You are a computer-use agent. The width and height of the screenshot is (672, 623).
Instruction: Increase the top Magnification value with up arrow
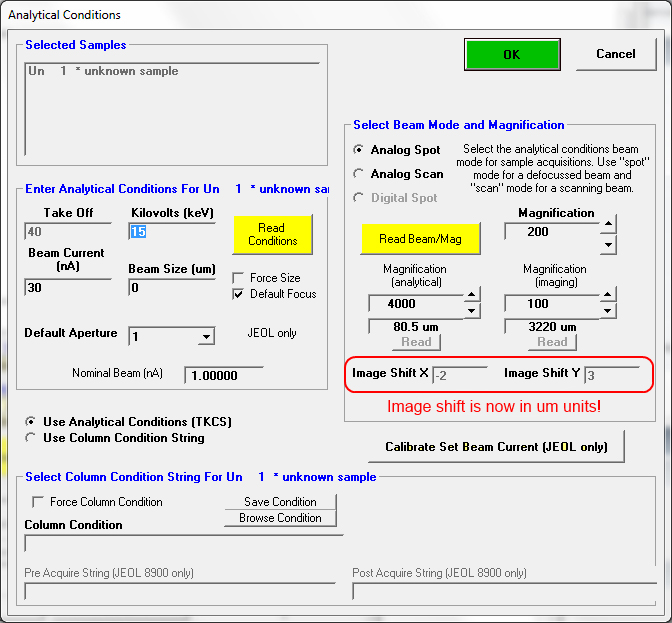608,224
